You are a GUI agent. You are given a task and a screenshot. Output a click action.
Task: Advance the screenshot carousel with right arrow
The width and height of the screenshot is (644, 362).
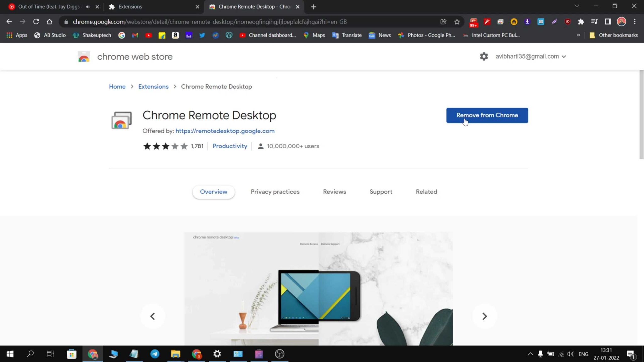click(x=485, y=316)
